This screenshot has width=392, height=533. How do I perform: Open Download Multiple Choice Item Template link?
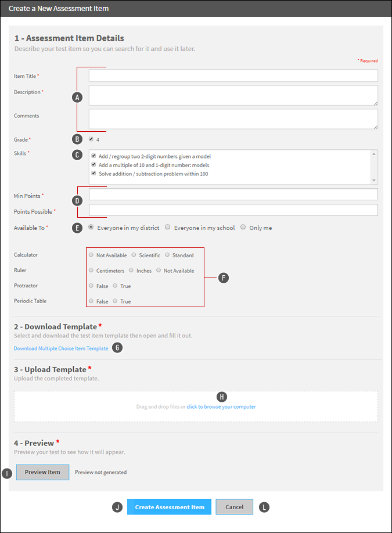61,348
